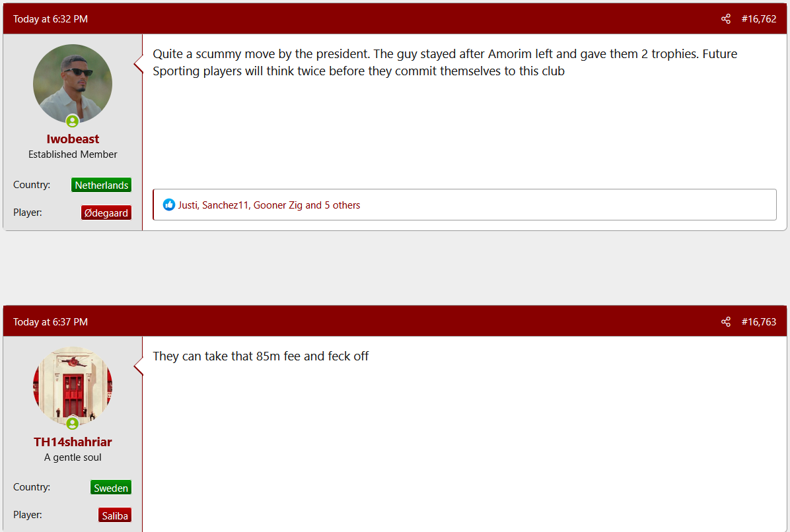
Task: Click the Ødegaard player badge
Action: [106, 213]
